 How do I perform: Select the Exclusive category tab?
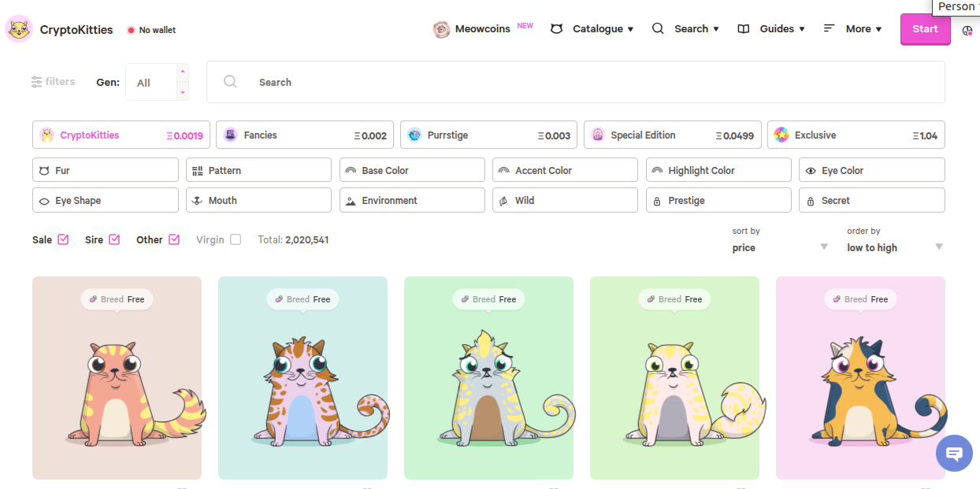(856, 135)
